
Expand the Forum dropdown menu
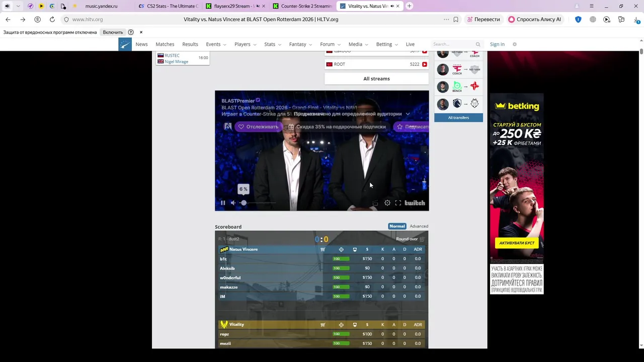pos(330,44)
